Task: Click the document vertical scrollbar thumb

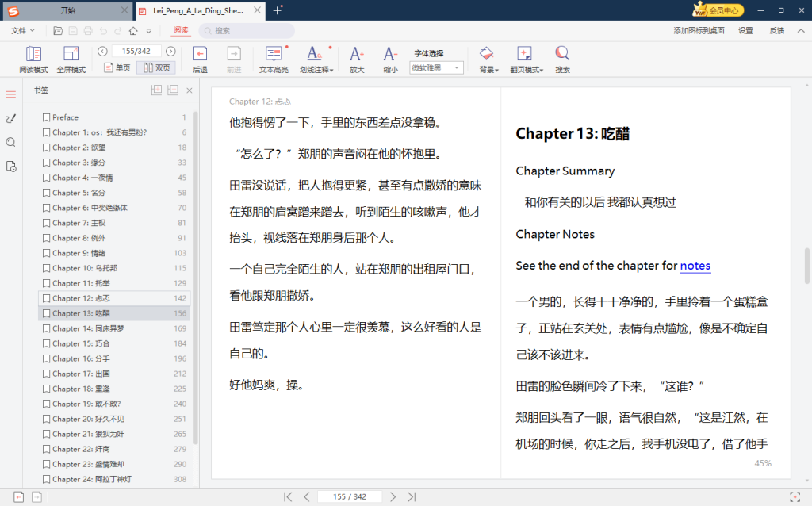Action: 806,266
